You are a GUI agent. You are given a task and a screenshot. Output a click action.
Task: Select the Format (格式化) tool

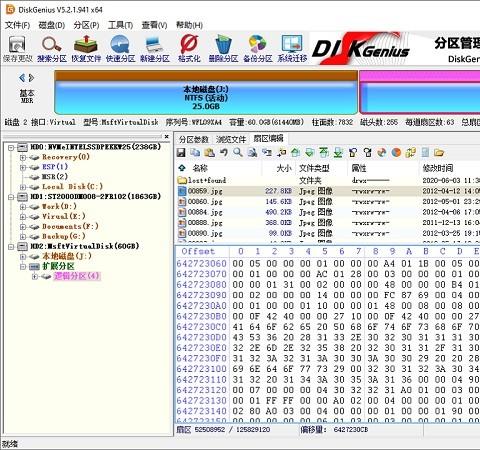click(x=189, y=49)
